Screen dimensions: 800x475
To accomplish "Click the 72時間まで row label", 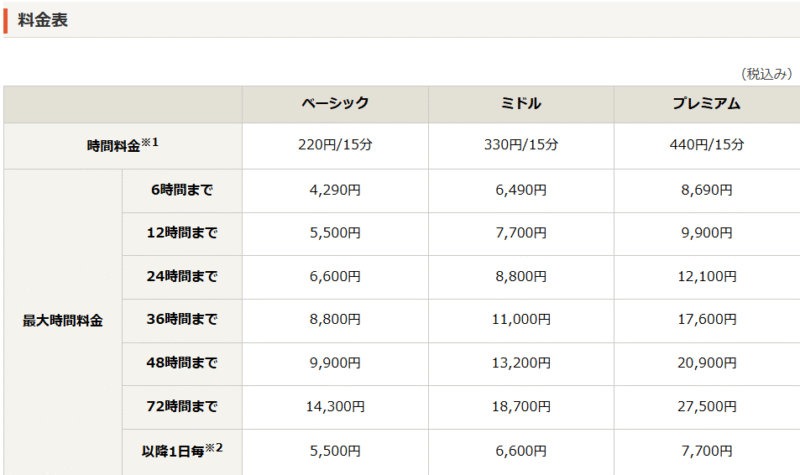I will coord(181,407).
